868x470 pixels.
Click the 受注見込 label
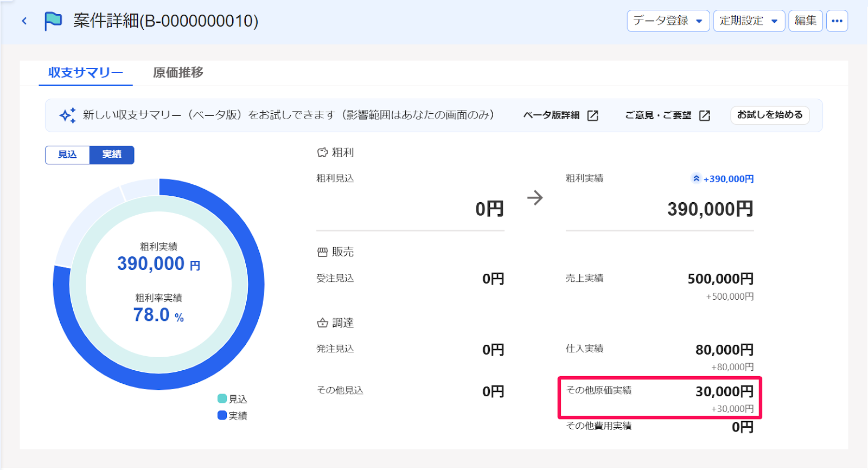(335, 278)
